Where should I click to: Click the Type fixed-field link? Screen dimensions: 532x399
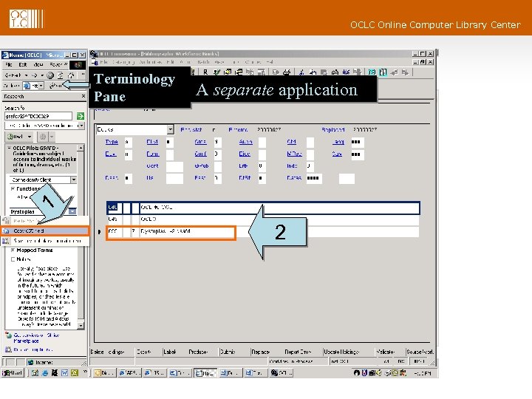click(x=112, y=142)
